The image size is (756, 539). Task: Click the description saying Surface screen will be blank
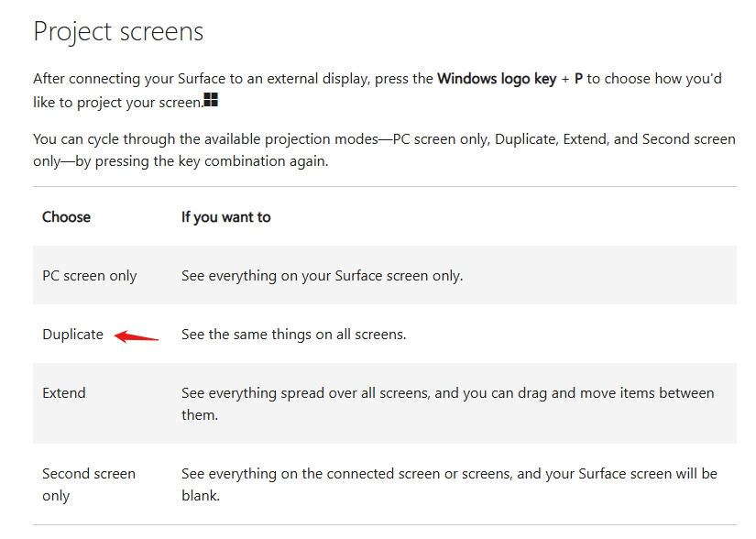(449, 485)
